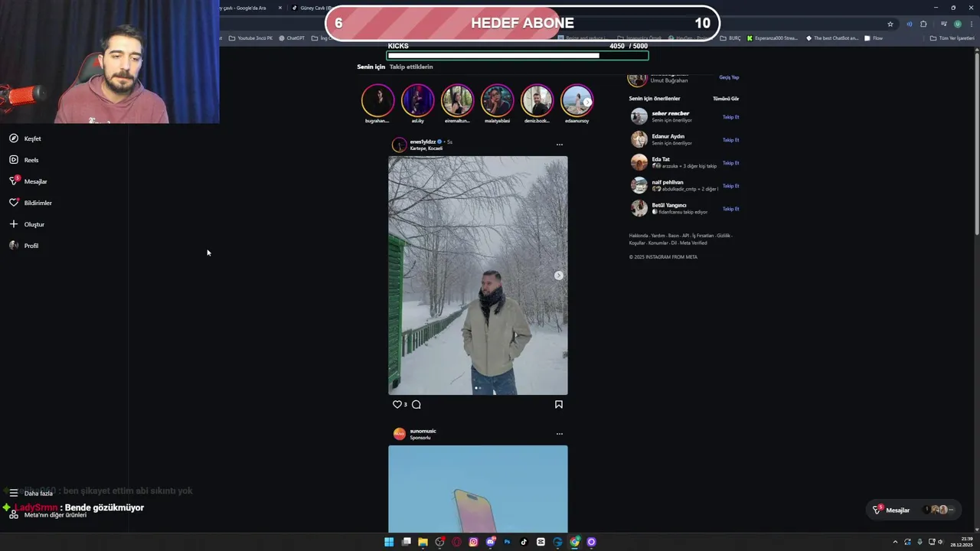Switch to Güney Çavlı TikTok tab
The height and width of the screenshot is (551, 980).
point(310,8)
